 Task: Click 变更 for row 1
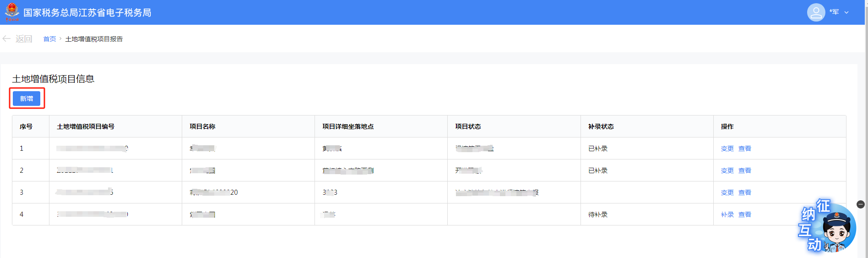[727, 148]
